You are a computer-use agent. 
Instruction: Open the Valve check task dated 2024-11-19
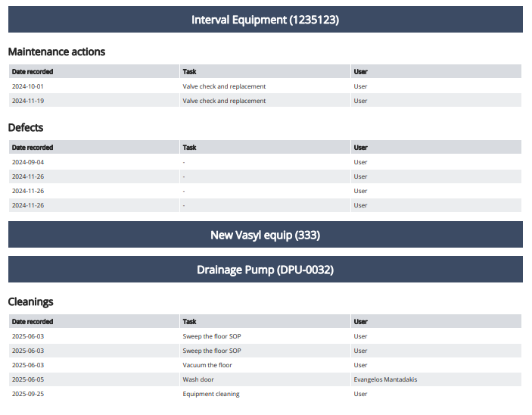pos(224,101)
